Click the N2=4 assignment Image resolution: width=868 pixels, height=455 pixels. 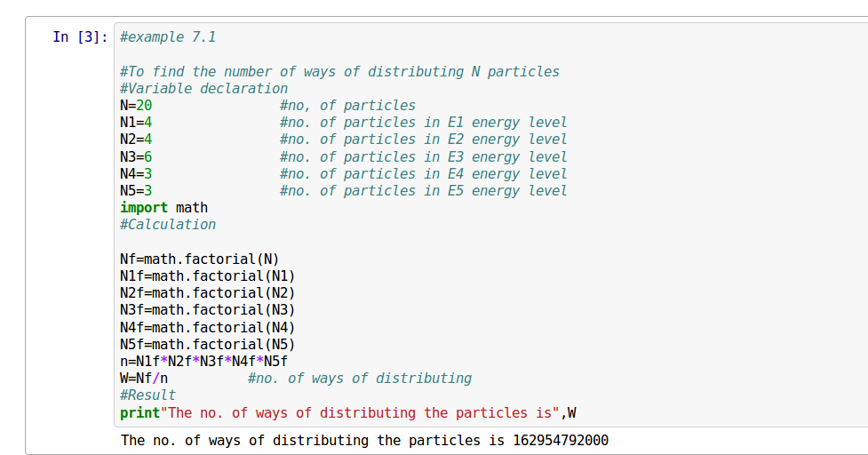pyautogui.click(x=136, y=140)
